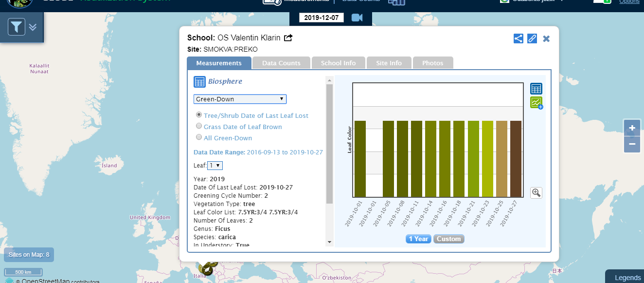Click the Custom date range button

pos(448,239)
